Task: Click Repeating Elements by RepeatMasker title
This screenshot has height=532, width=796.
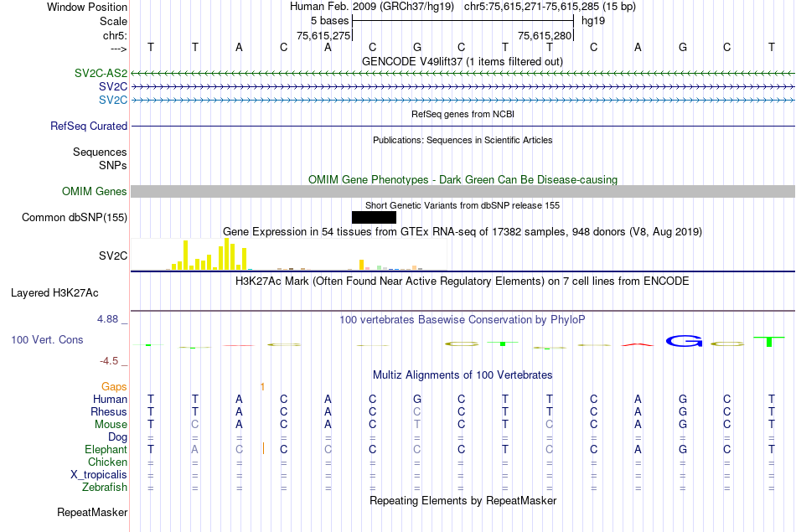Action: (x=463, y=500)
